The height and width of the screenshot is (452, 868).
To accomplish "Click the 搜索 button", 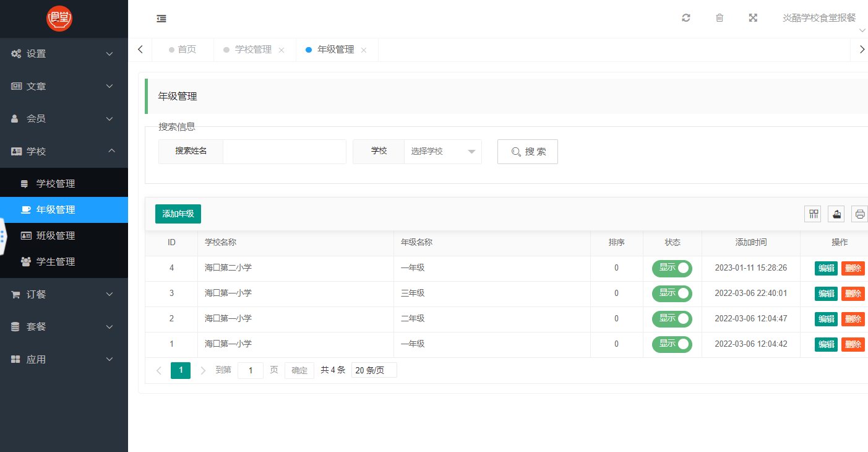I will coord(528,152).
